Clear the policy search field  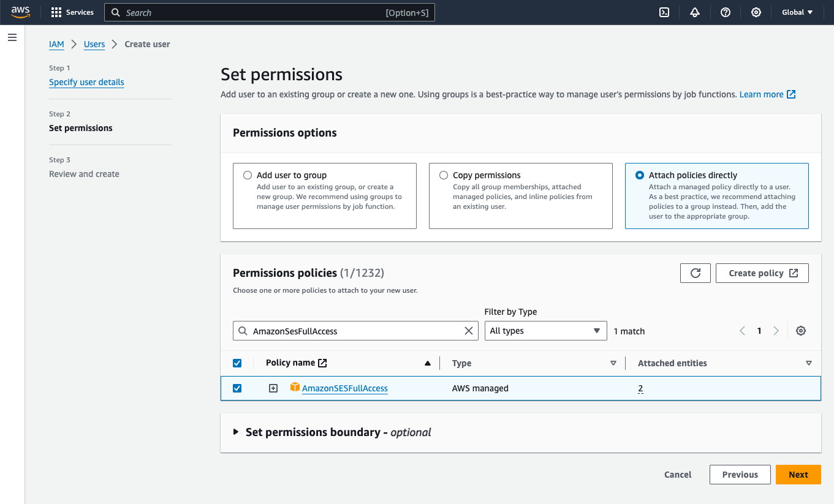[469, 331]
